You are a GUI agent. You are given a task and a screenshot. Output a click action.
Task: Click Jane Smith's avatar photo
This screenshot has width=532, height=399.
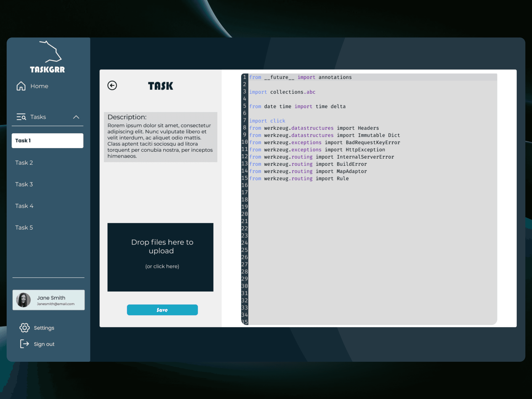coord(23,300)
